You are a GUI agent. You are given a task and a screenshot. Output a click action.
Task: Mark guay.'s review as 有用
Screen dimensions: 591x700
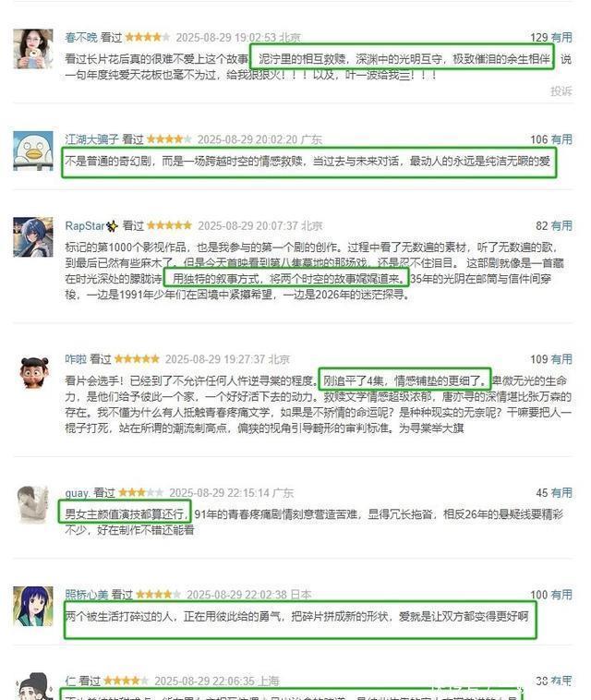[561, 493]
